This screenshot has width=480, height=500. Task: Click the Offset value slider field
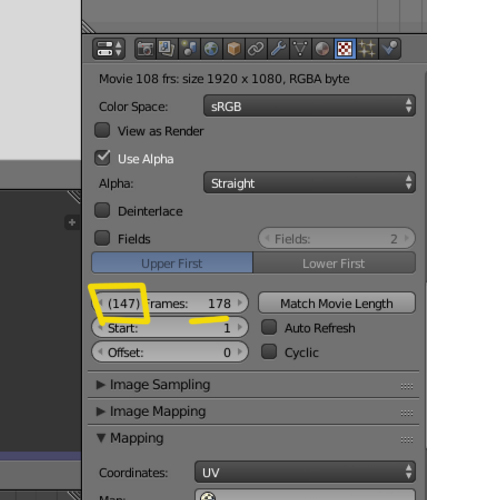170,352
